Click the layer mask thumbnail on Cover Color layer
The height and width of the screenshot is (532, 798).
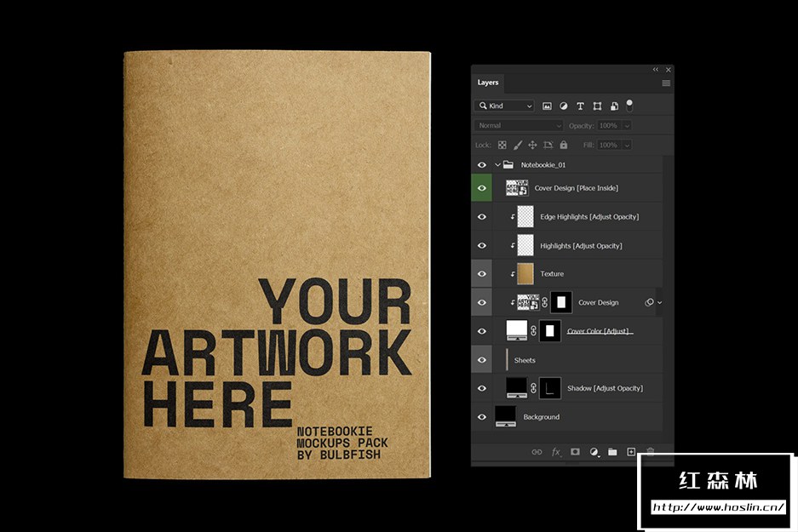(550, 331)
